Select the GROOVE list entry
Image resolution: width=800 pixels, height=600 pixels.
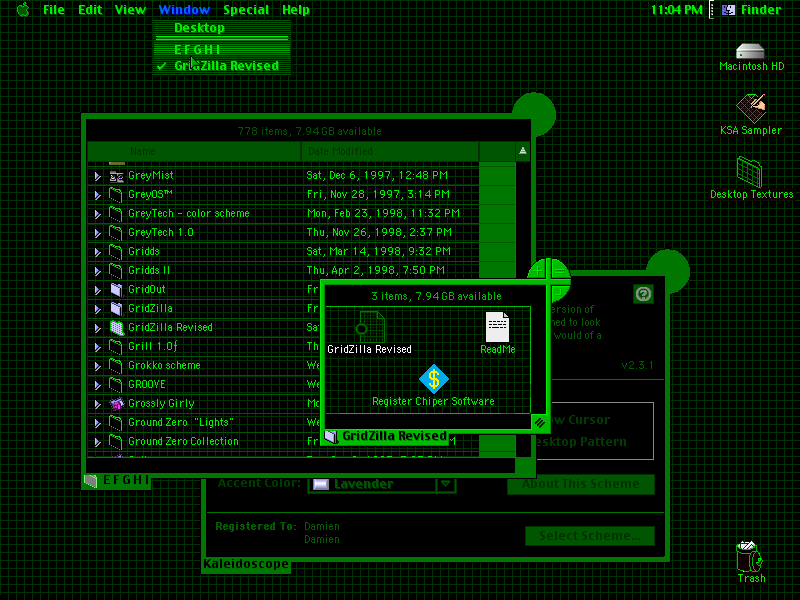147,385
